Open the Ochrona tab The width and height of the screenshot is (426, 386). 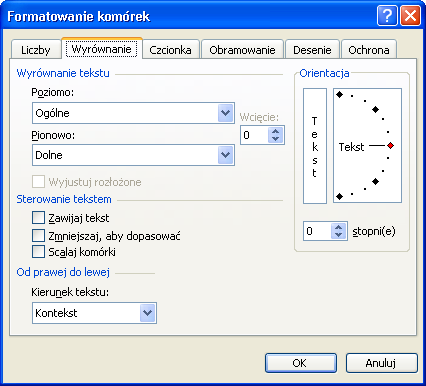pyautogui.click(x=369, y=50)
